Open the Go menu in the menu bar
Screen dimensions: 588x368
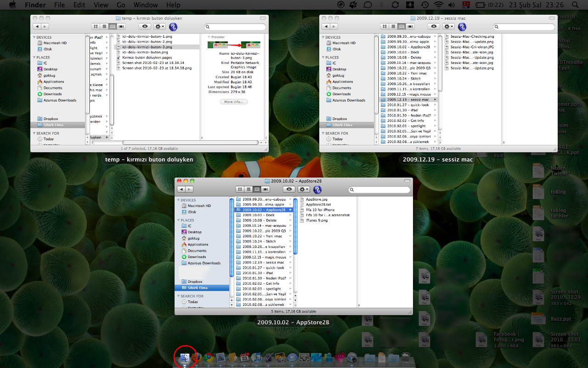tap(121, 5)
